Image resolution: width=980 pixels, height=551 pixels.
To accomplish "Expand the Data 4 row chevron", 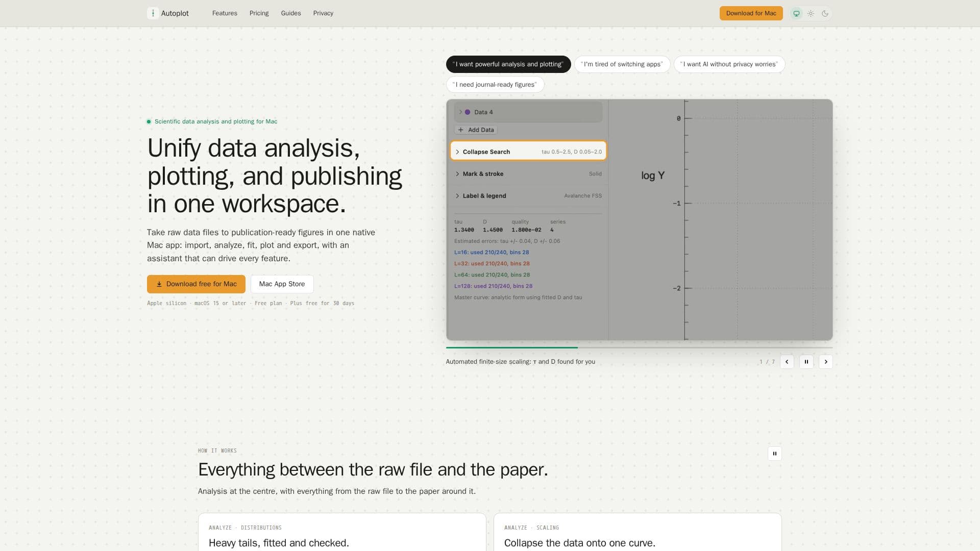I will pyautogui.click(x=460, y=112).
